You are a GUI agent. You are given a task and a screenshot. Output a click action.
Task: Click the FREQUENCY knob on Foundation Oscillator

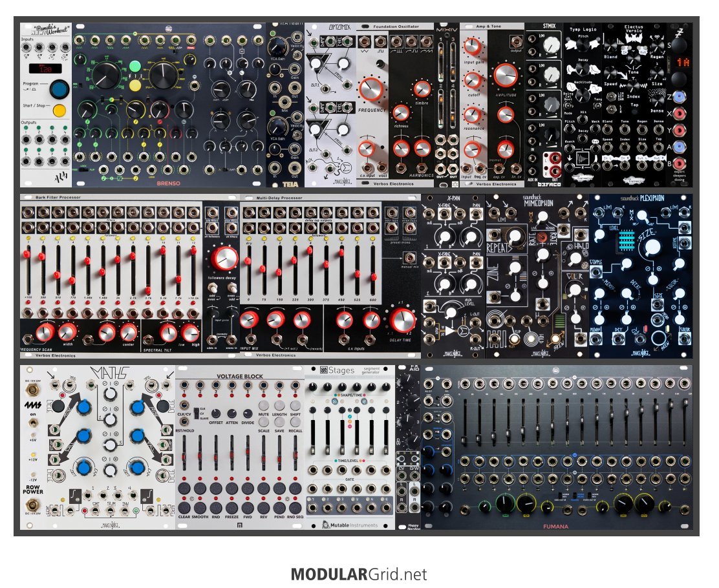(370, 90)
